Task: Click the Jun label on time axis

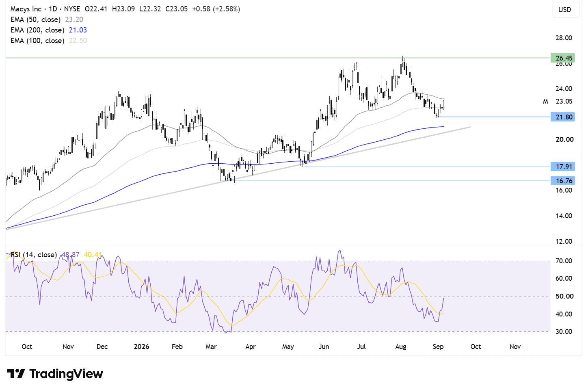Action: pyautogui.click(x=324, y=347)
